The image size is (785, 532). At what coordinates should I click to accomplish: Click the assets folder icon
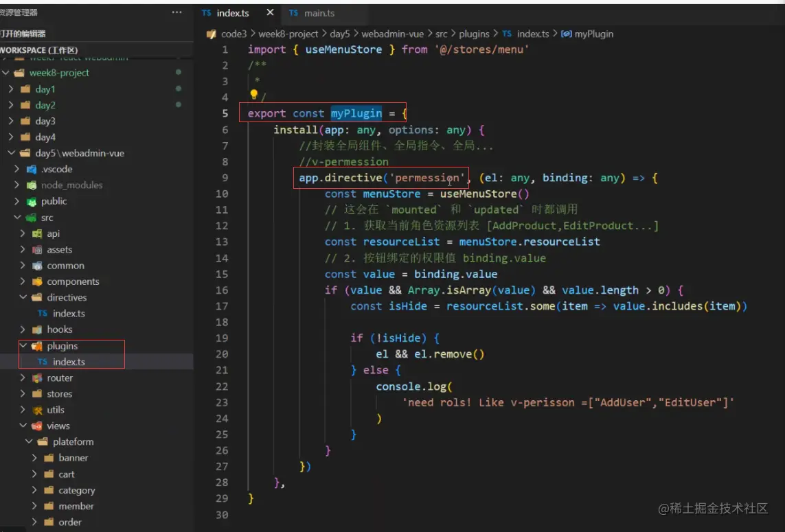tap(37, 250)
